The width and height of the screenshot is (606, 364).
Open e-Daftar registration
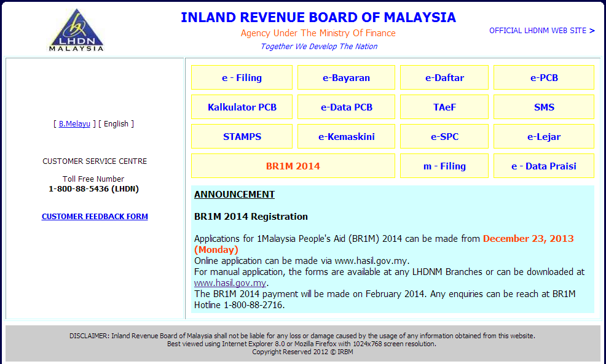444,77
